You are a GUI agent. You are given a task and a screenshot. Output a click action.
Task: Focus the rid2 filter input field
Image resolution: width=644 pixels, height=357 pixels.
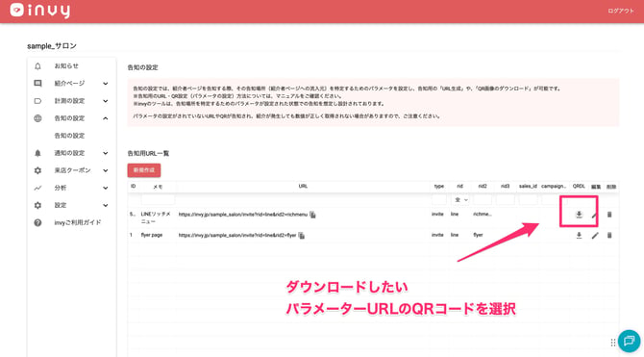click(x=483, y=200)
